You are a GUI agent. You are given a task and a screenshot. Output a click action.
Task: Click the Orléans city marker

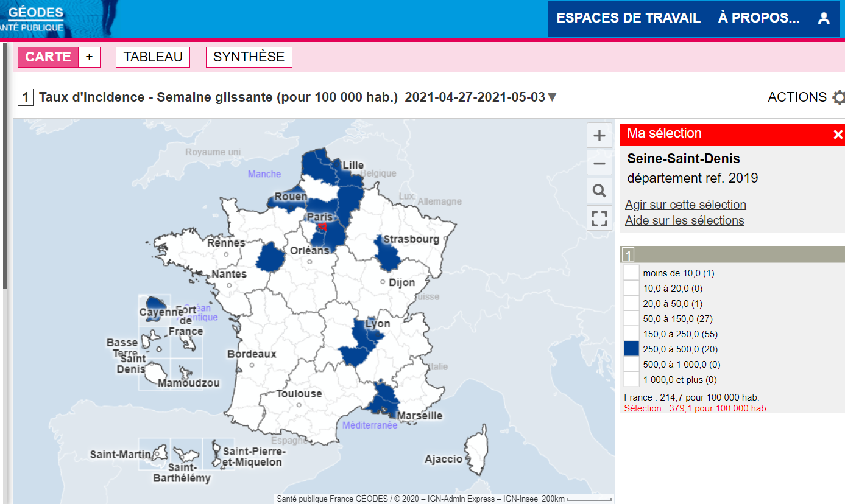[309, 262]
